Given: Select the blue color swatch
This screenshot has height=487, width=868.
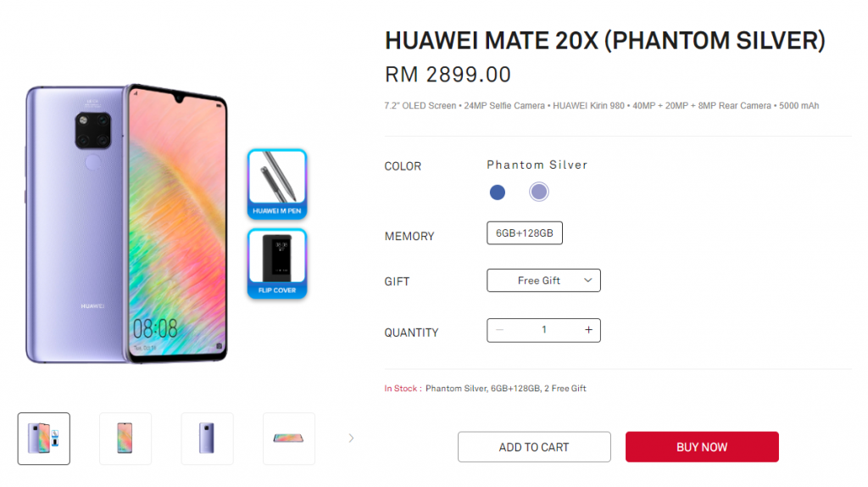Looking at the screenshot, I should (497, 193).
